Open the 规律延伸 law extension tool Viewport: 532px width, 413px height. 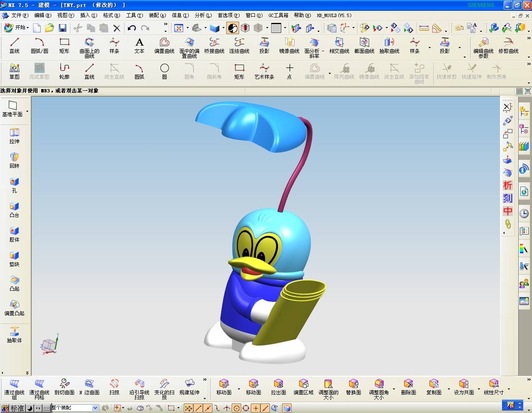pos(189,387)
